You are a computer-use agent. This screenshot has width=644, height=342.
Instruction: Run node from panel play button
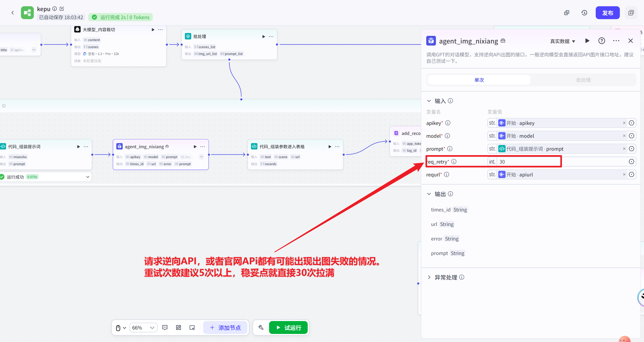587,41
